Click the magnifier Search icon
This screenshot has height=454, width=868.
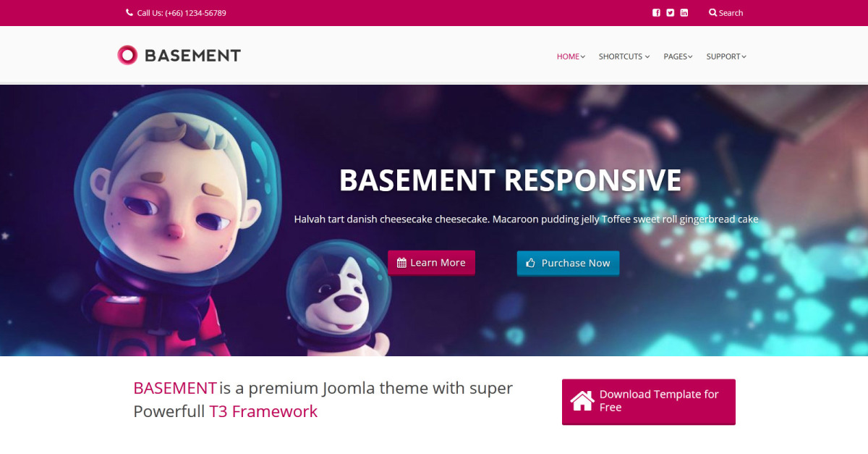[712, 12]
